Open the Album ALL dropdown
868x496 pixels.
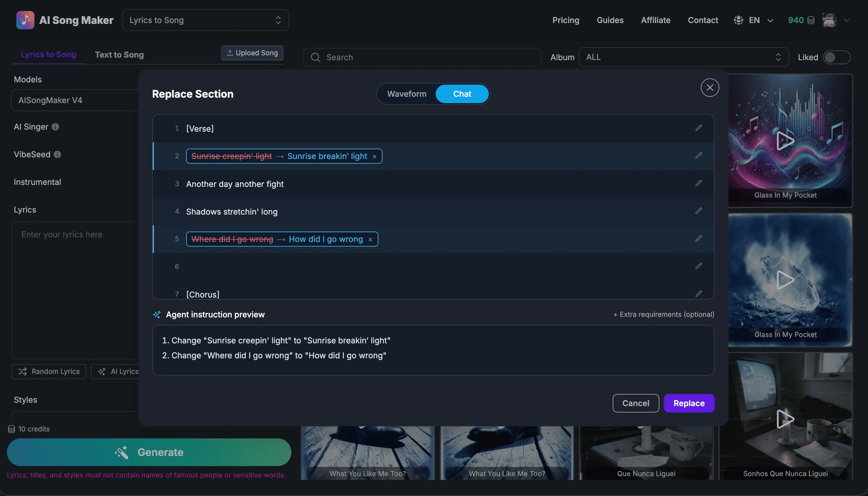(x=684, y=57)
